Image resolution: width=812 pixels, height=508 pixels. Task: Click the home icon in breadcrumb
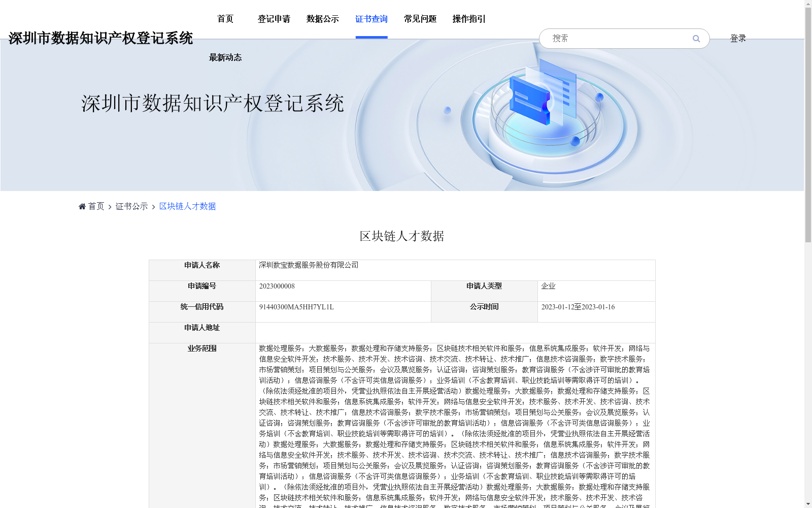82,206
